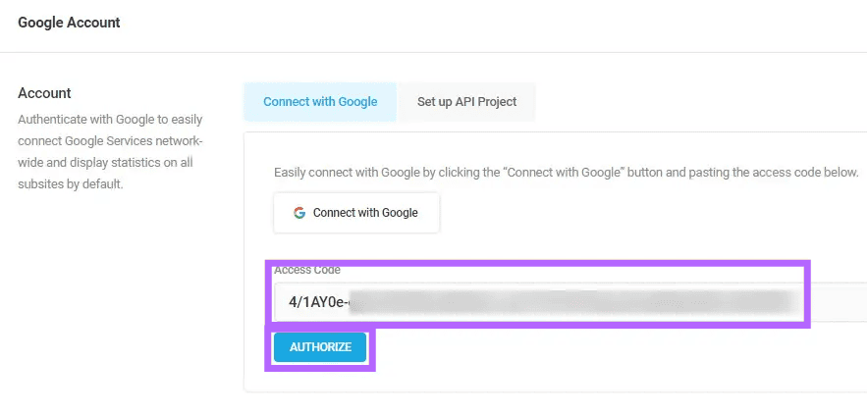This screenshot has height=414, width=868.
Task: Click the quoted “Connect with Google” phrase in the instructions
Action: point(564,173)
